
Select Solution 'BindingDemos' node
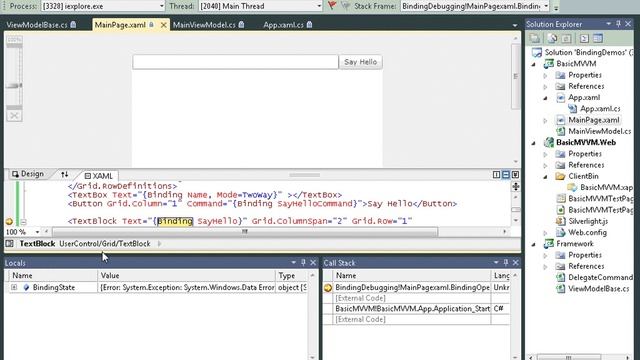pos(582,52)
